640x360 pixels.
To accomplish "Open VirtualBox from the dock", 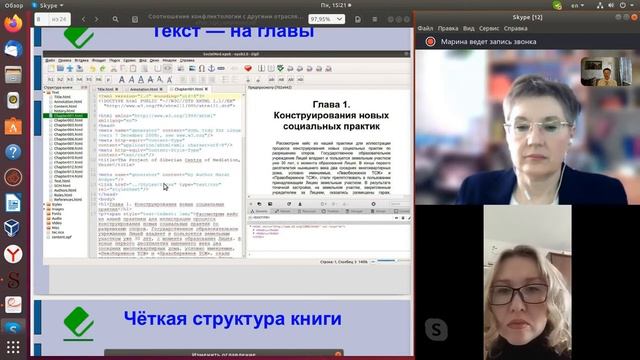I will (13, 228).
